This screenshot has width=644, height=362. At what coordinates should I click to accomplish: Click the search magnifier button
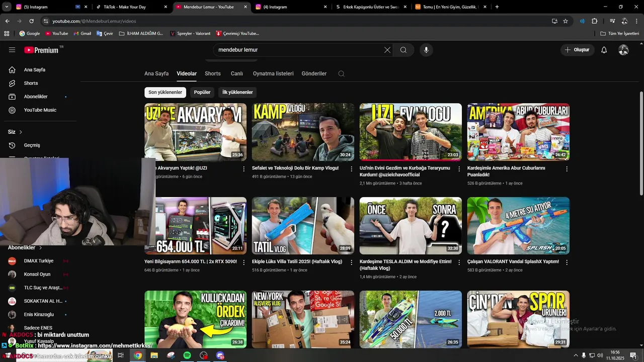(404, 50)
